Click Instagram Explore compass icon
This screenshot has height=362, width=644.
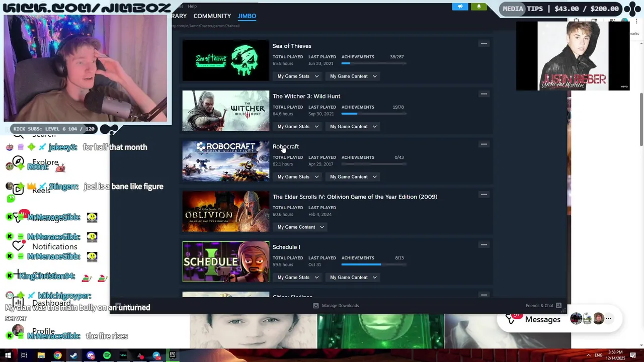point(18,162)
